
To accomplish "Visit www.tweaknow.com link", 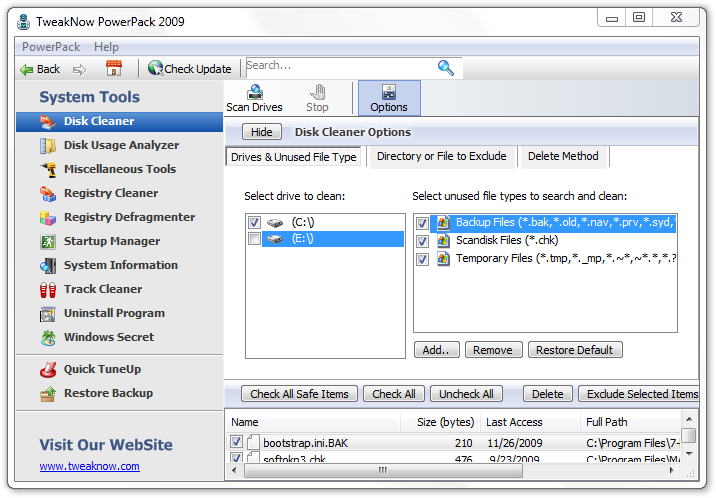I will pos(90,466).
